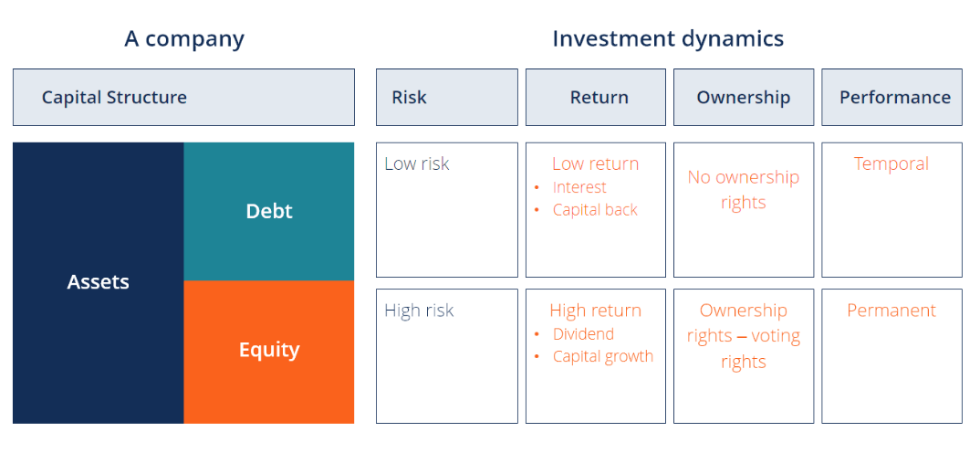The image size is (980, 453).
Task: Click the Interest bullet item
Action: 579,187
